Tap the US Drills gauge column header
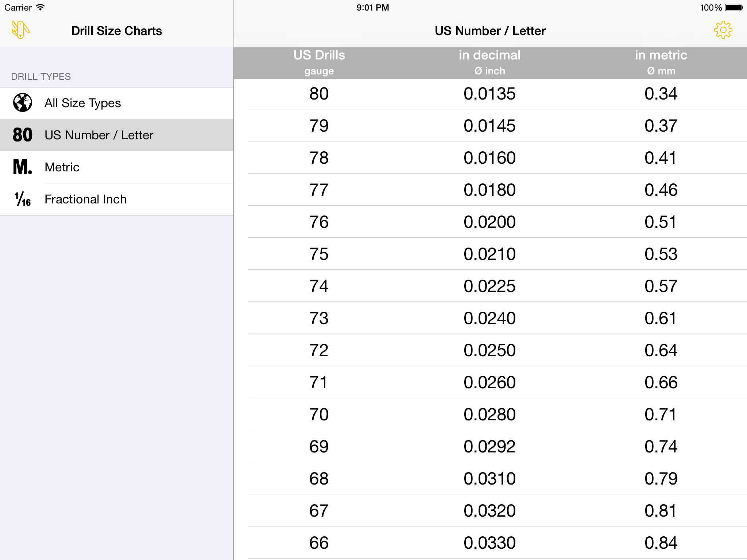 [319, 62]
